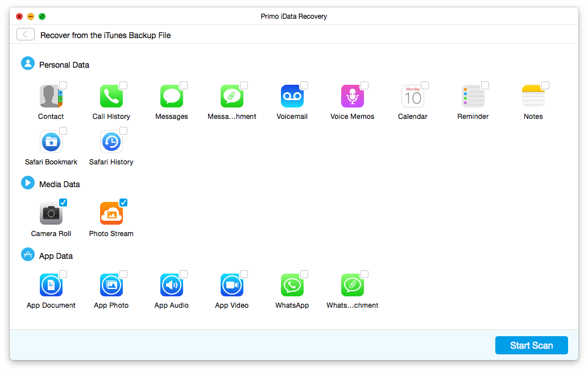Image resolution: width=588 pixels, height=372 pixels.
Task: Click the green Messages bubble icon
Action: (172, 96)
